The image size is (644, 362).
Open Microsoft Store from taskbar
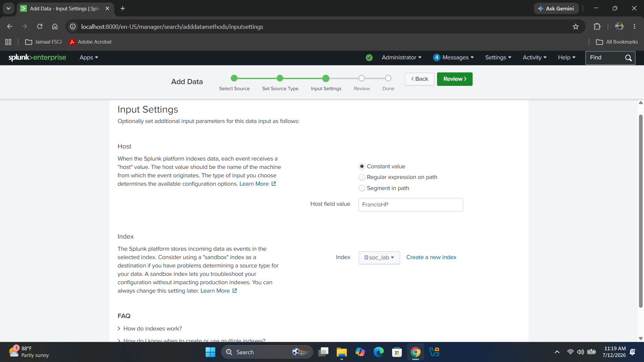click(x=397, y=352)
